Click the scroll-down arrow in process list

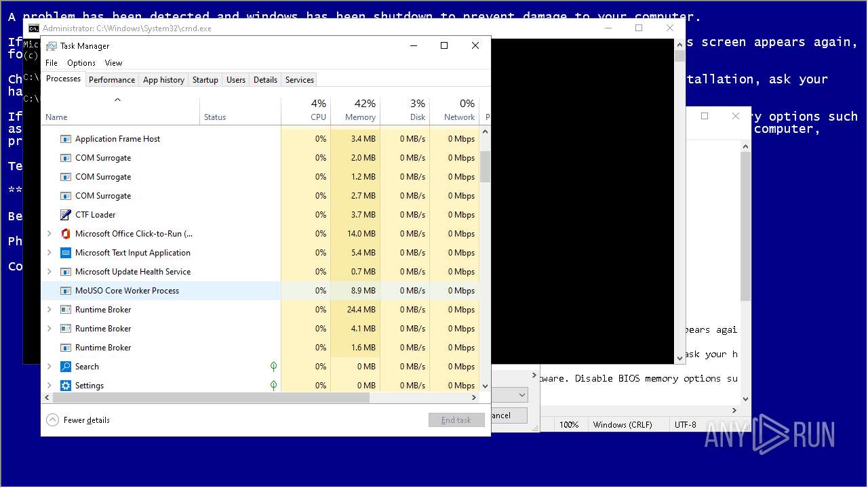(x=485, y=386)
